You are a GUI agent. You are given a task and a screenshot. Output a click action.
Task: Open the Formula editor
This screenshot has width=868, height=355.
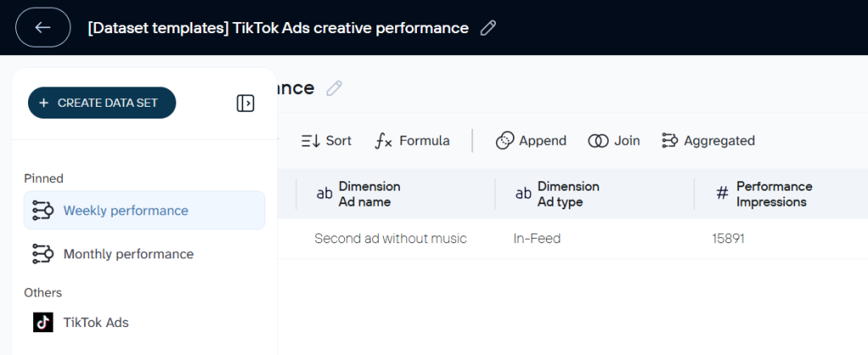point(413,141)
